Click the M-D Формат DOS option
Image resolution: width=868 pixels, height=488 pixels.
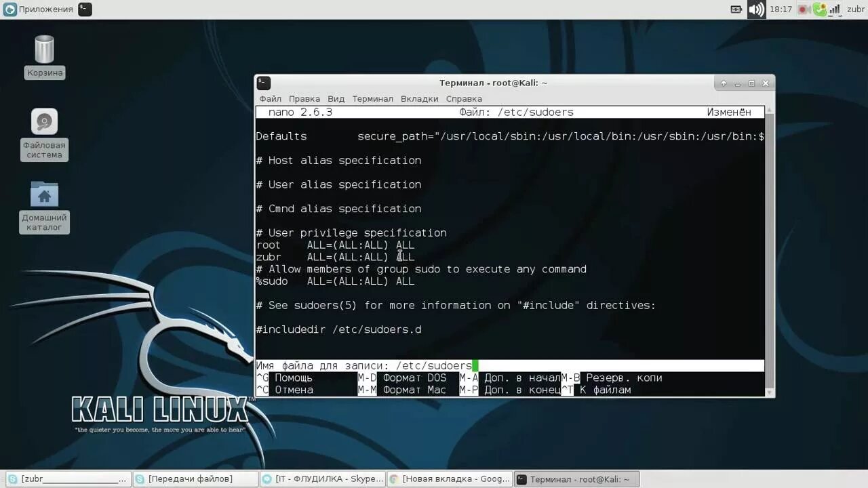pyautogui.click(x=402, y=378)
